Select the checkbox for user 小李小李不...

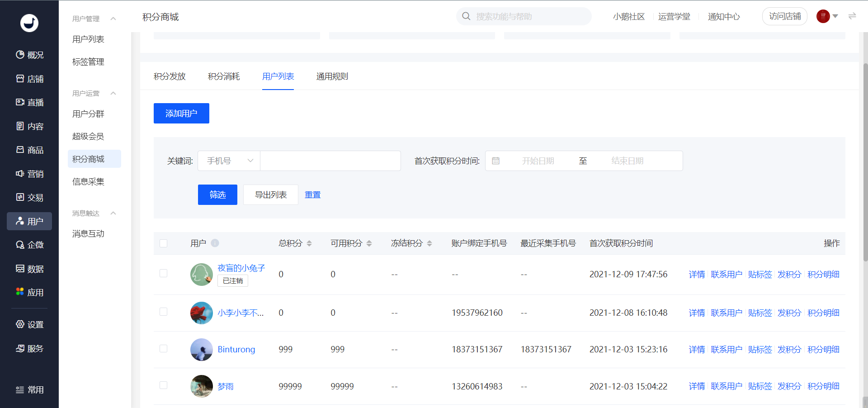click(x=164, y=312)
